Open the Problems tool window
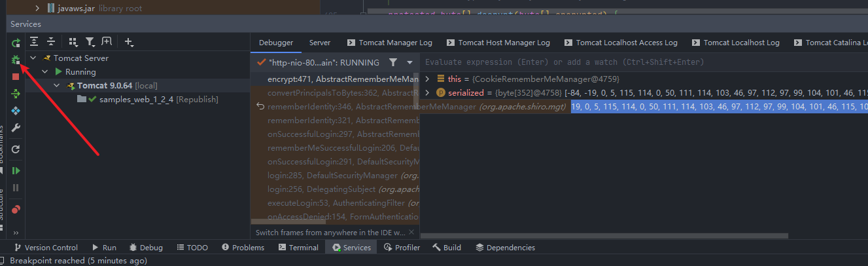The height and width of the screenshot is (266, 868). [x=243, y=248]
